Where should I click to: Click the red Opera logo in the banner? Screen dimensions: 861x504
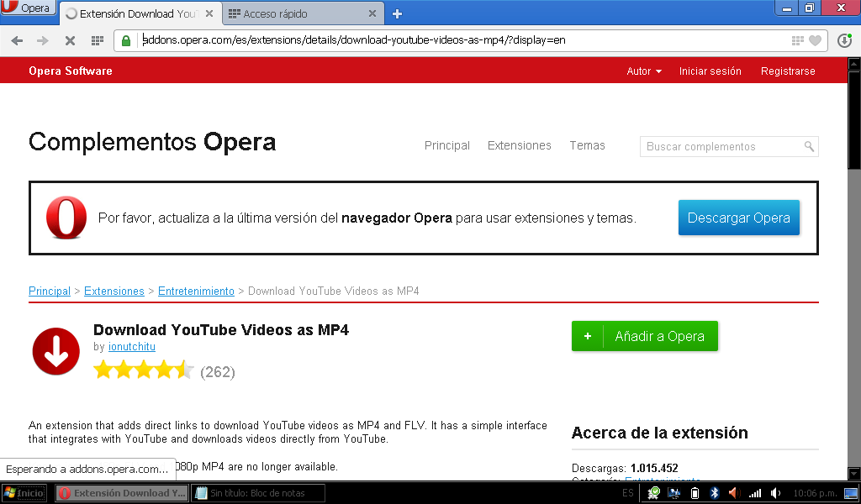(66, 218)
